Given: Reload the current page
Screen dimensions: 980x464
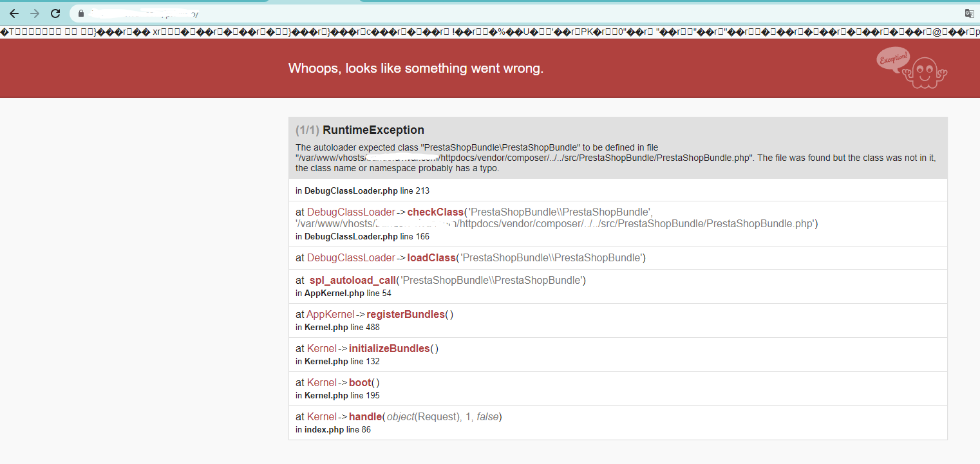Looking at the screenshot, I should point(55,13).
